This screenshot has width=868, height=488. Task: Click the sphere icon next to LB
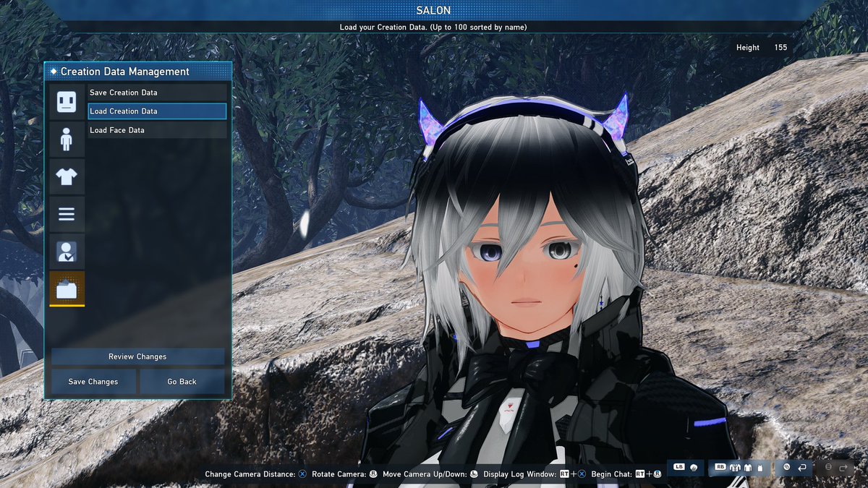[694, 468]
